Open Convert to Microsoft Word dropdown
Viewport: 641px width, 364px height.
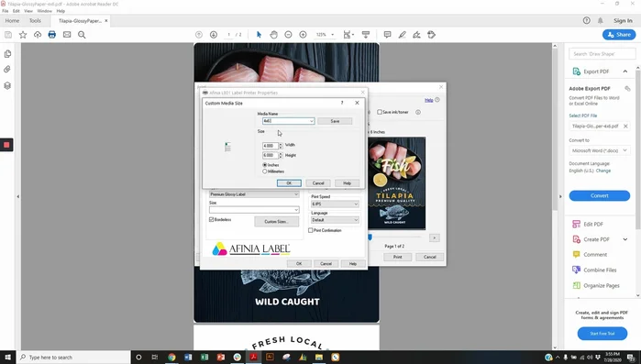pyautogui.click(x=600, y=150)
